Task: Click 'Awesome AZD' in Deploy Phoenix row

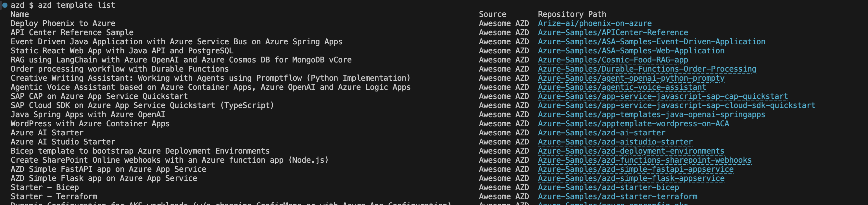Action: (x=504, y=23)
